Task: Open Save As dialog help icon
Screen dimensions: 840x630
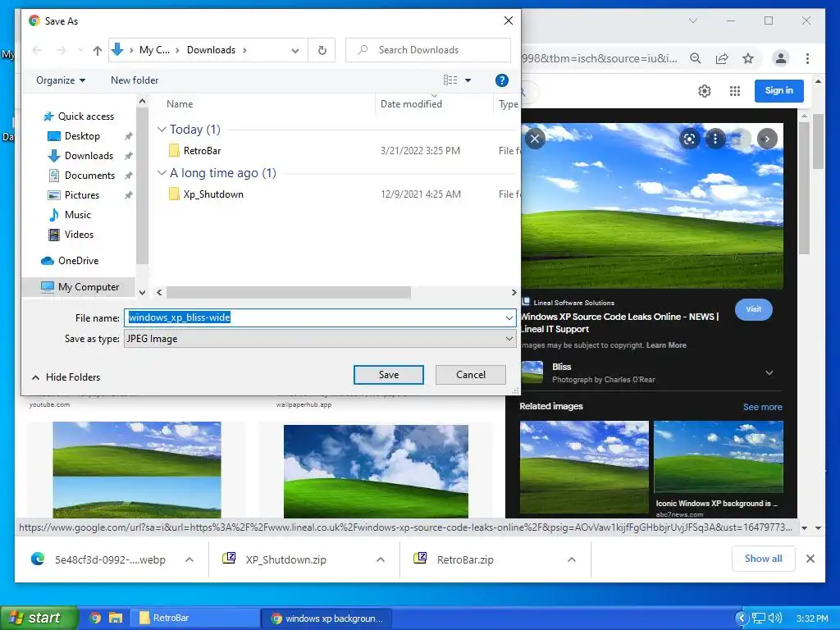Action: pos(501,80)
